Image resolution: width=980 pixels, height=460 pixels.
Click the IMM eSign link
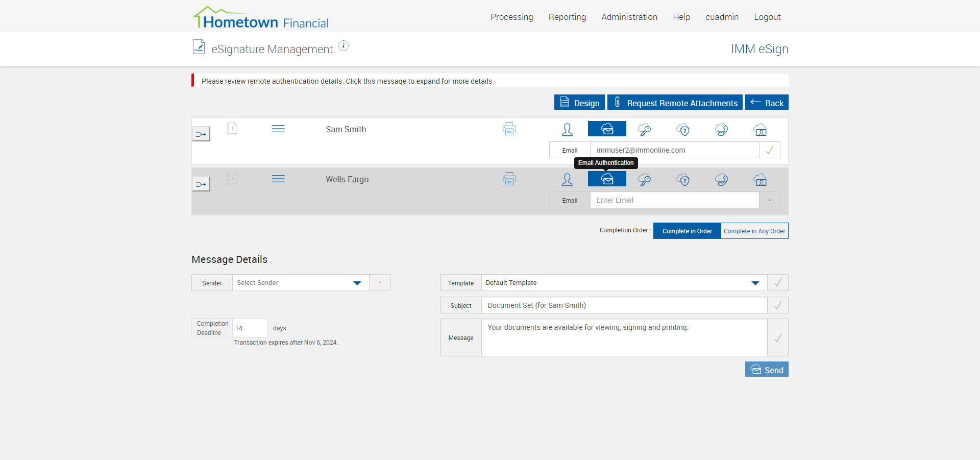click(759, 49)
